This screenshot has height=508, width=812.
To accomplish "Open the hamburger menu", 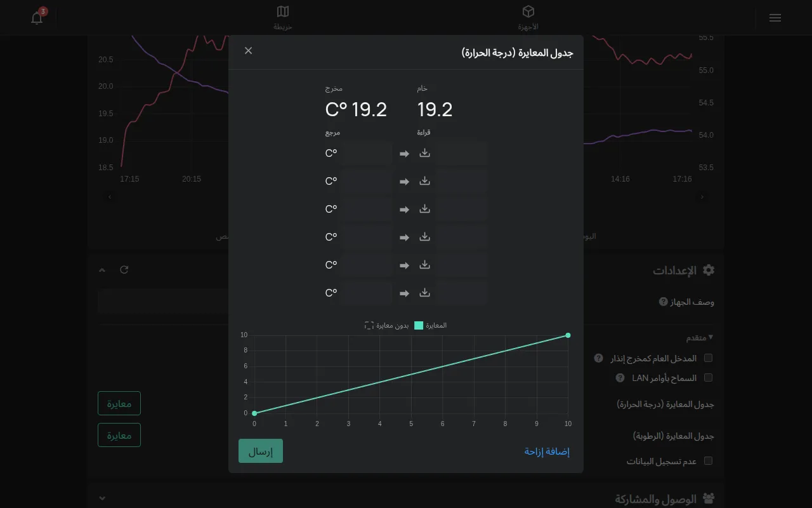I will click(775, 18).
